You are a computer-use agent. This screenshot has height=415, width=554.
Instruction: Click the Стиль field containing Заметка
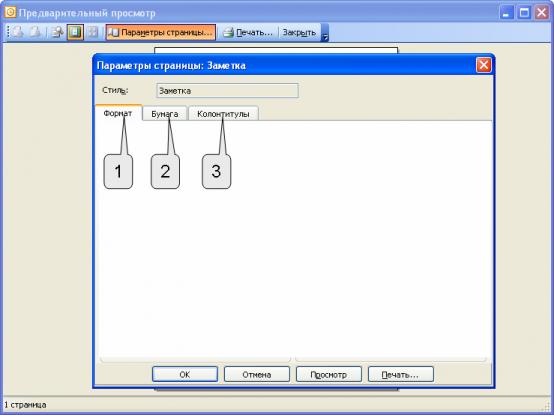tap(227, 91)
